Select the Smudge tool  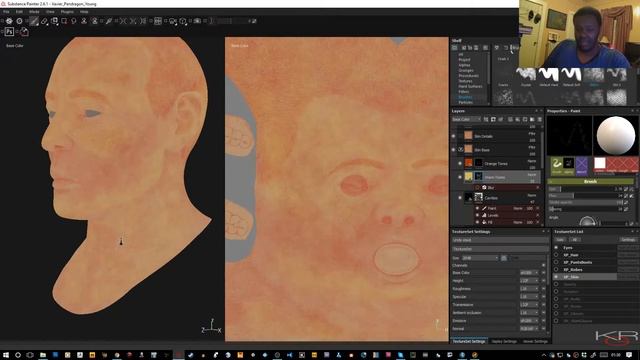[x=74, y=21]
